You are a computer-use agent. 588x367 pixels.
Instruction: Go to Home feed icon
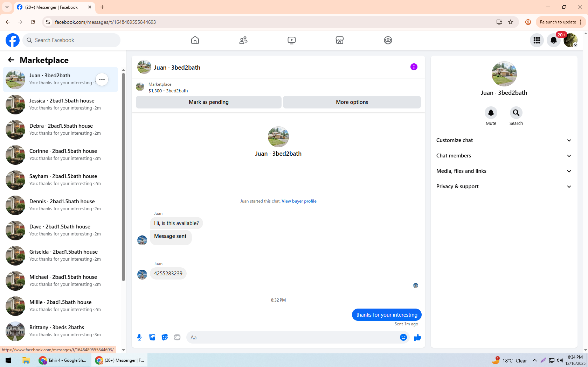pyautogui.click(x=195, y=40)
